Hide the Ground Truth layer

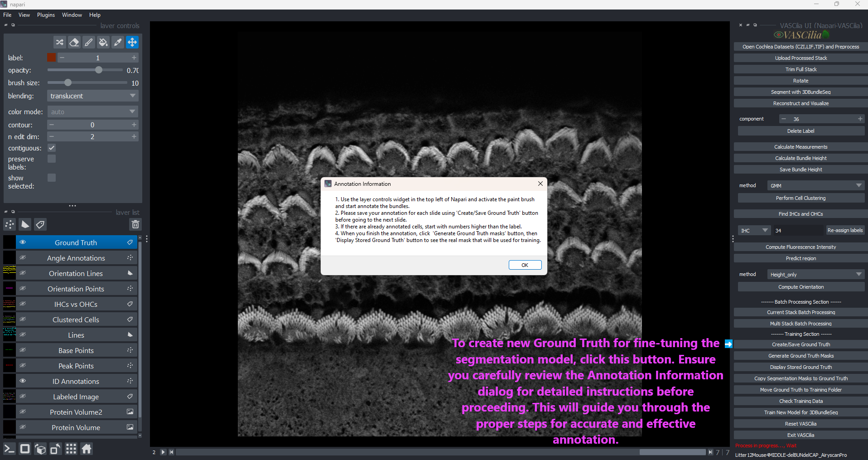tap(23, 242)
